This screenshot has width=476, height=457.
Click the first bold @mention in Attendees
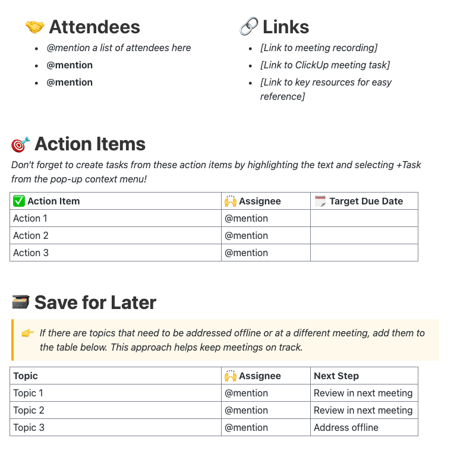(x=70, y=65)
